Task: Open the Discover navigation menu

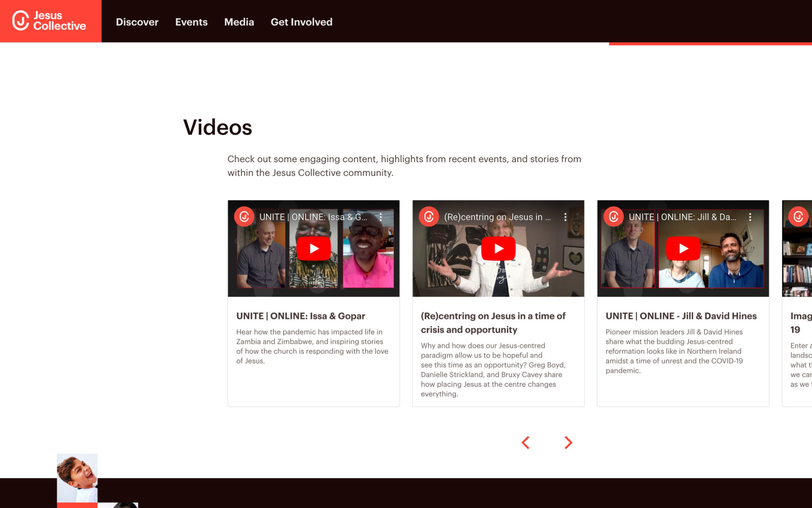Action: point(137,22)
